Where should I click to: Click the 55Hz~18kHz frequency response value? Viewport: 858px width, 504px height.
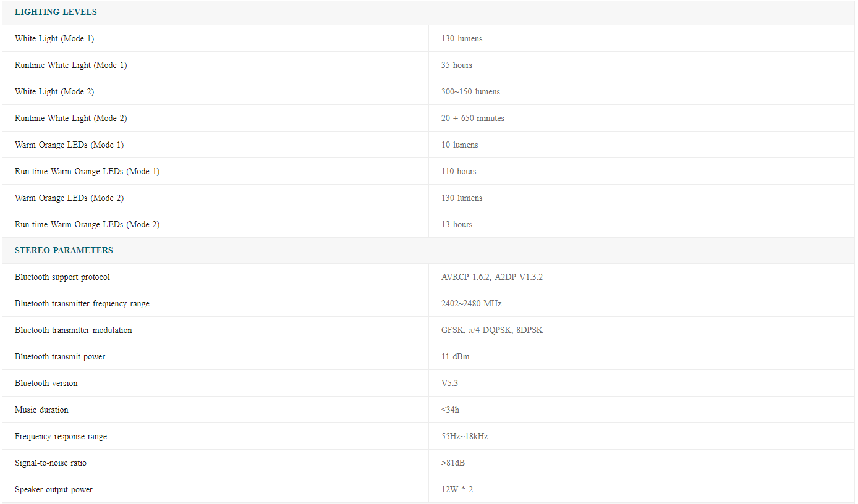(x=464, y=437)
